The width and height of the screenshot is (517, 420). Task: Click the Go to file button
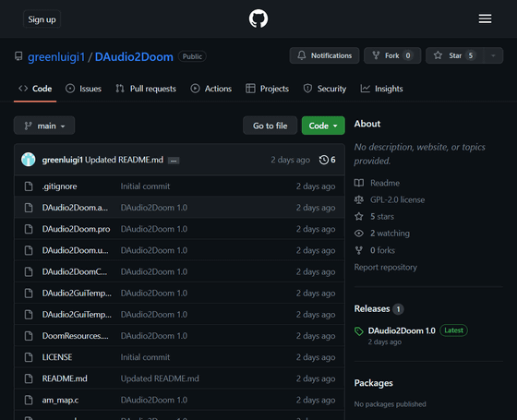coord(270,126)
